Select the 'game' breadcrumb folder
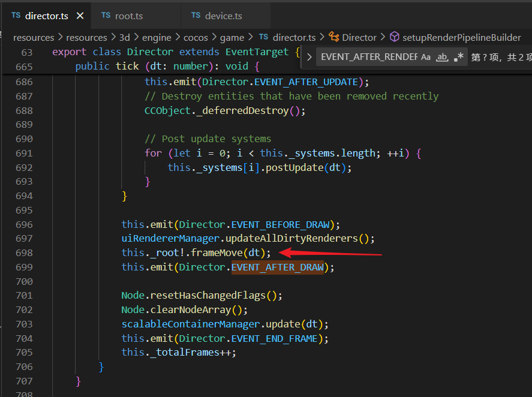Viewport: 532px width, 397px height. click(232, 37)
